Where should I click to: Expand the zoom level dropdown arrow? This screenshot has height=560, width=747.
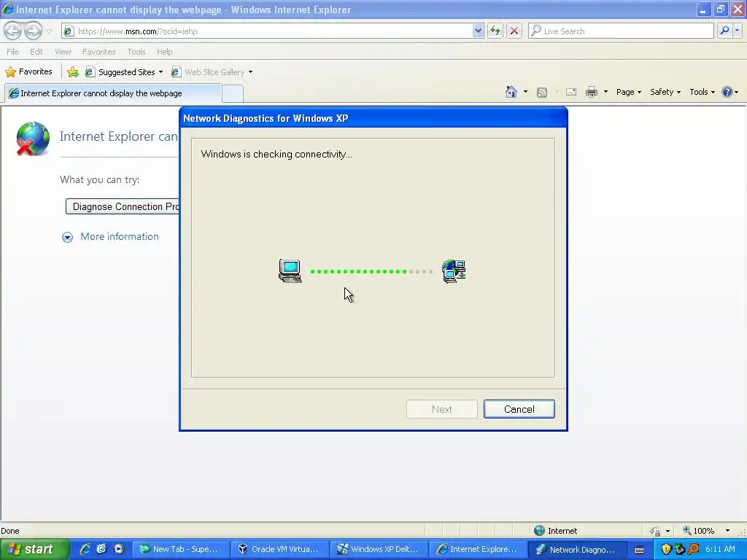click(727, 531)
